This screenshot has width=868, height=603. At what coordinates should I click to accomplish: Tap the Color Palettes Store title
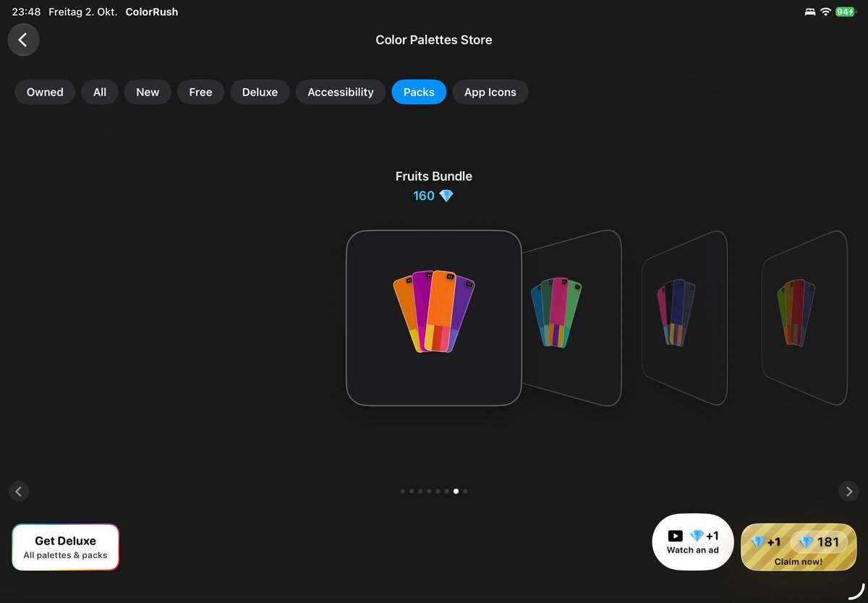(434, 40)
